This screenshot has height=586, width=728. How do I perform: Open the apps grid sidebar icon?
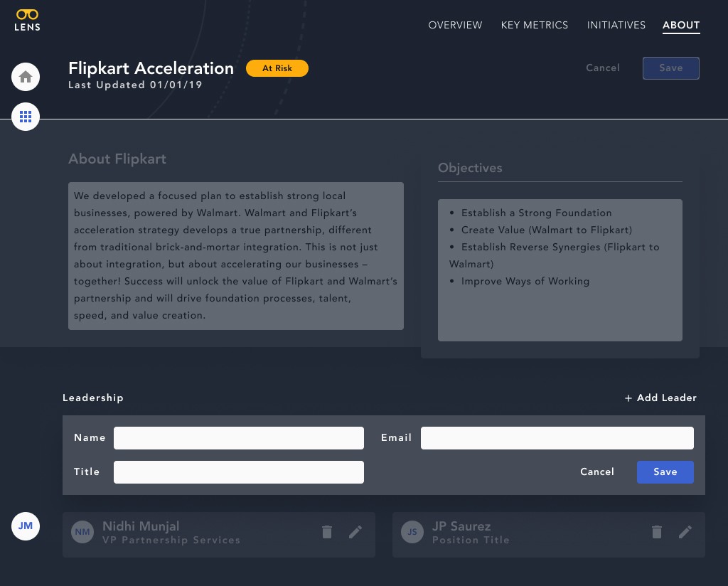coord(26,117)
